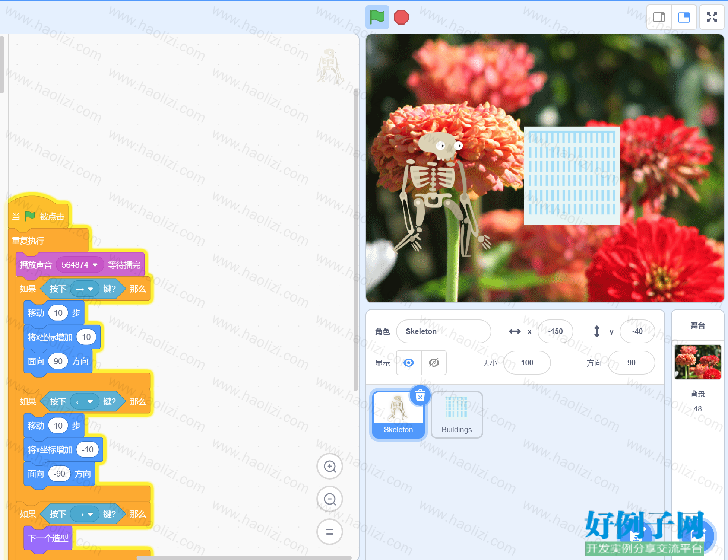
Task: Click the horizontal x arrows icon
Action: tap(515, 331)
